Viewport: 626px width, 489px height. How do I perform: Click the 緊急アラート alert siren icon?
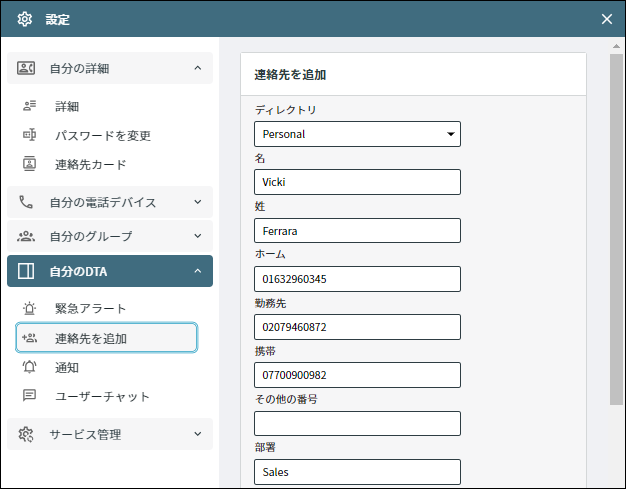[29, 308]
